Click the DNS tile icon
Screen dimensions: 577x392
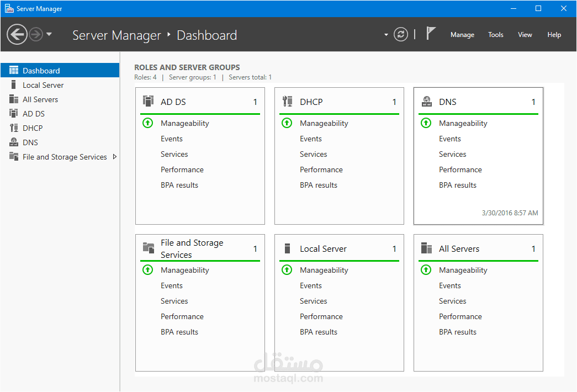click(x=426, y=101)
